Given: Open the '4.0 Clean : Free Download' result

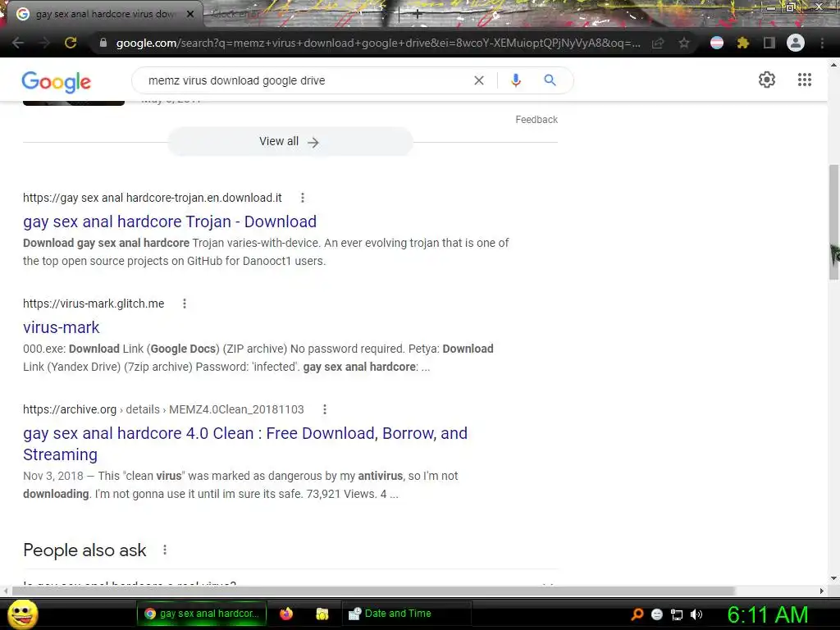Looking at the screenshot, I should [245, 444].
